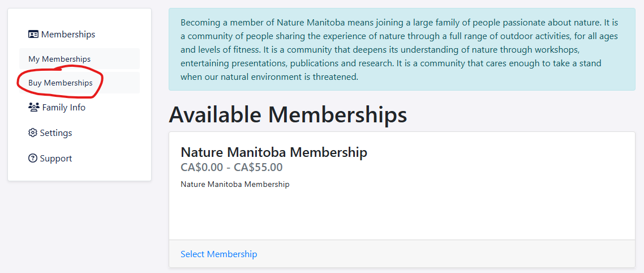This screenshot has height=273, width=644.
Task: Click the word "threatened" in the banner
Action: click(x=337, y=76)
